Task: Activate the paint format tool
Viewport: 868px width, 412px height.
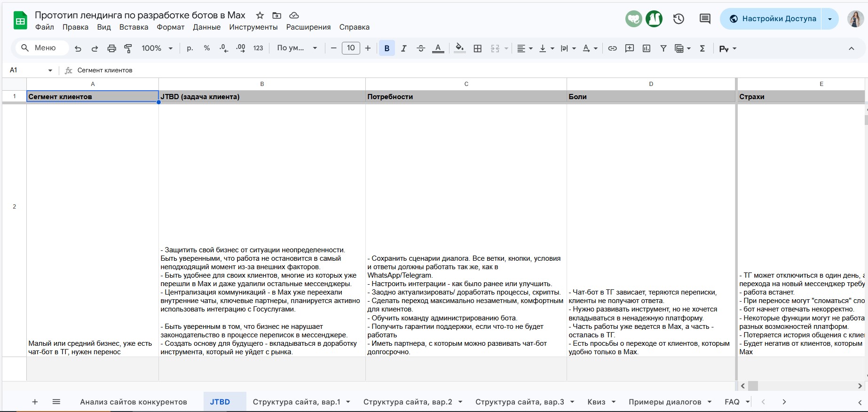Action: click(x=128, y=48)
